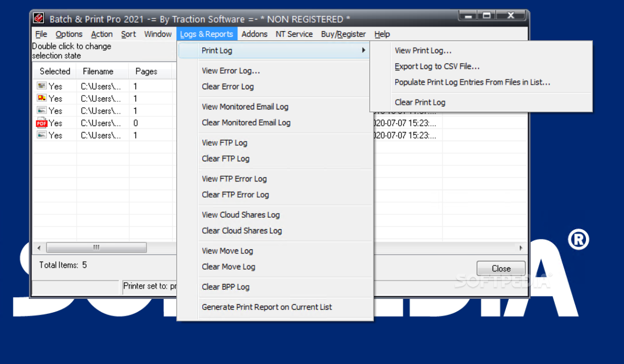Select Clear Error Log menu entry

click(x=228, y=87)
